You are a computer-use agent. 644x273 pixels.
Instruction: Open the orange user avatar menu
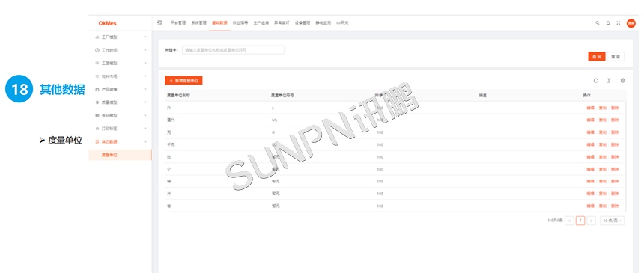631,23
